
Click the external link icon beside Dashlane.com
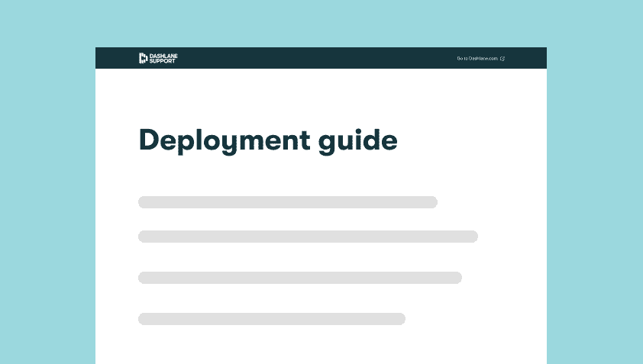pyautogui.click(x=502, y=58)
